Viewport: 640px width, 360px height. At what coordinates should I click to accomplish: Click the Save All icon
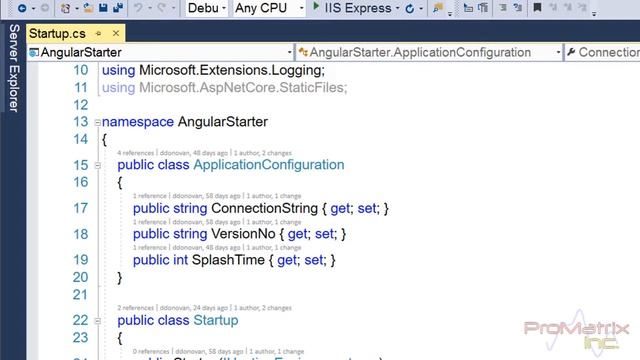[118, 7]
